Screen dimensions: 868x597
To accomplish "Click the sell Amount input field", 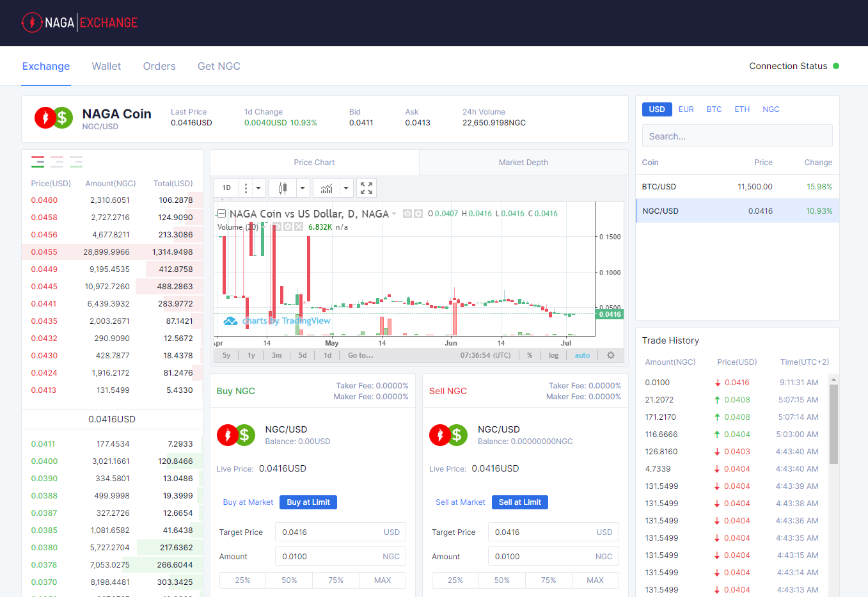I will coord(553,557).
